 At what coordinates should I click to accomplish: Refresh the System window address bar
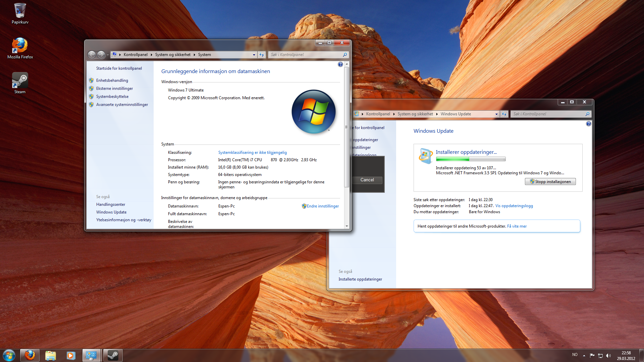point(262,55)
